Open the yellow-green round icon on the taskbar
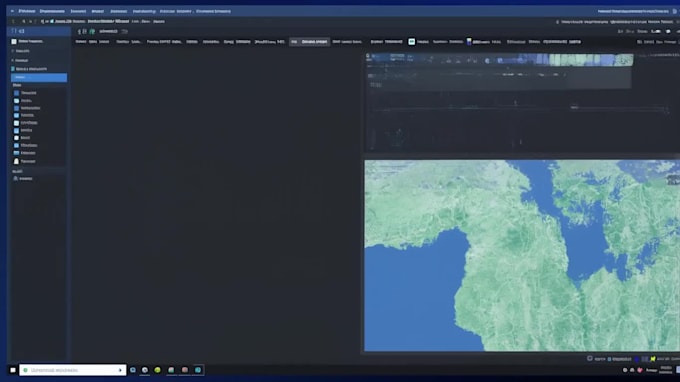Image resolution: width=680 pixels, height=382 pixels. pyautogui.click(x=157, y=370)
